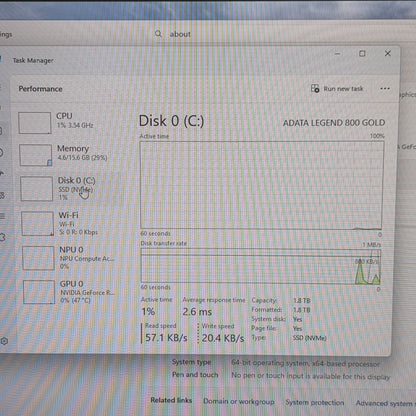Viewport: 416px width, 416px height.
Task: Open Task Manager settings gear icon
Action: coord(4,341)
